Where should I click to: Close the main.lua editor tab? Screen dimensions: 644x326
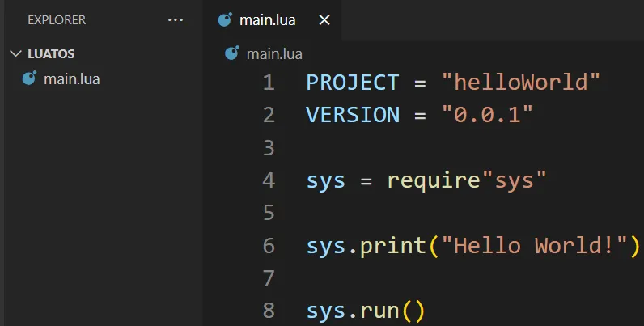click(x=324, y=20)
